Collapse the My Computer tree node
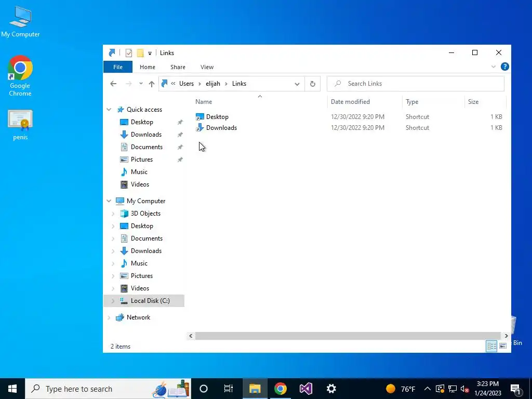The width and height of the screenshot is (532, 399). click(x=109, y=201)
